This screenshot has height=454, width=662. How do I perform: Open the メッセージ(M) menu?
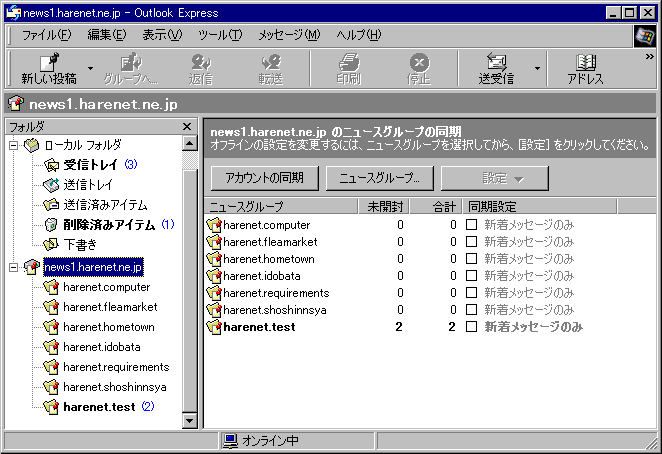pyautogui.click(x=289, y=35)
